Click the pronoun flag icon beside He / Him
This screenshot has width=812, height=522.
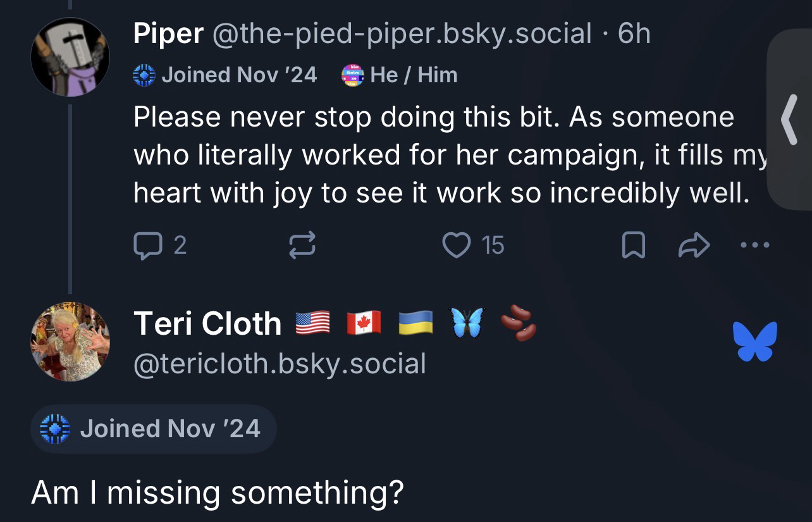click(352, 75)
